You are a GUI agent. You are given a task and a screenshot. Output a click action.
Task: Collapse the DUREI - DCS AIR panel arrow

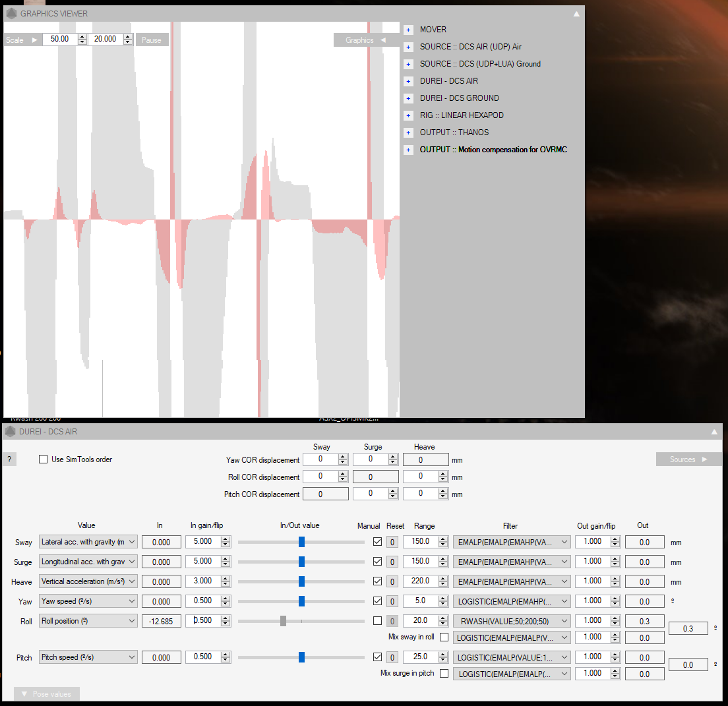tap(714, 432)
